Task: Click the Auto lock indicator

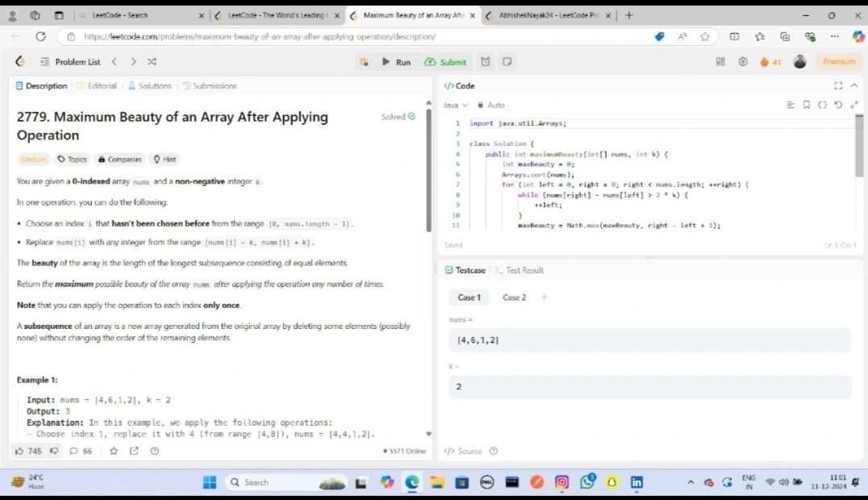Action: [491, 105]
